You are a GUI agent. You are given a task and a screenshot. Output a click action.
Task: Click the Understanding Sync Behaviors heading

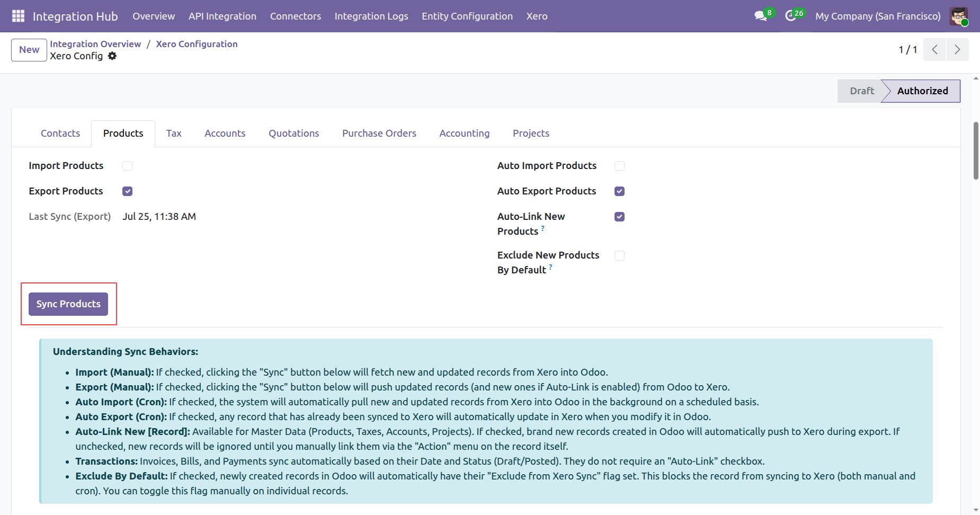[126, 352]
